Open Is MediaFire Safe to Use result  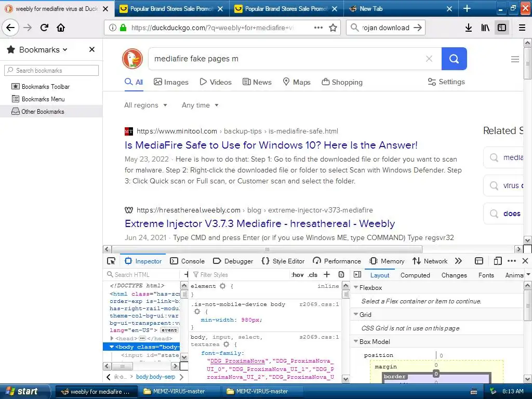click(271, 145)
